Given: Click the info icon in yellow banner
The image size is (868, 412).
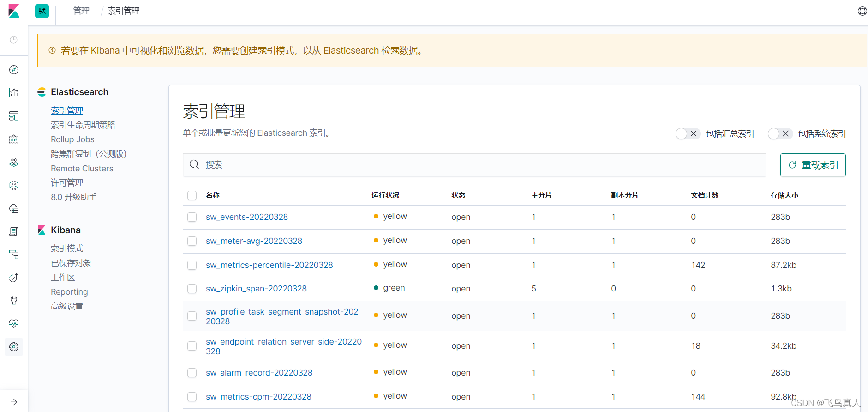Looking at the screenshot, I should (x=52, y=50).
